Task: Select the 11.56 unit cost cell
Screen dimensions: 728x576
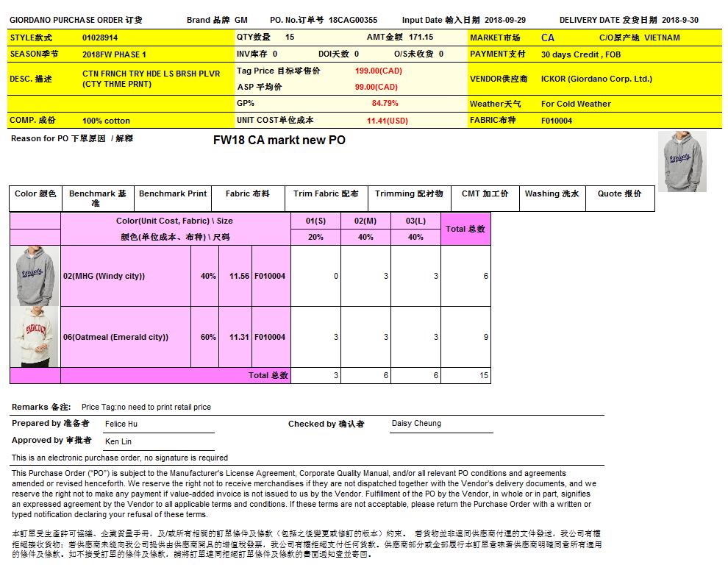Action: (x=239, y=277)
